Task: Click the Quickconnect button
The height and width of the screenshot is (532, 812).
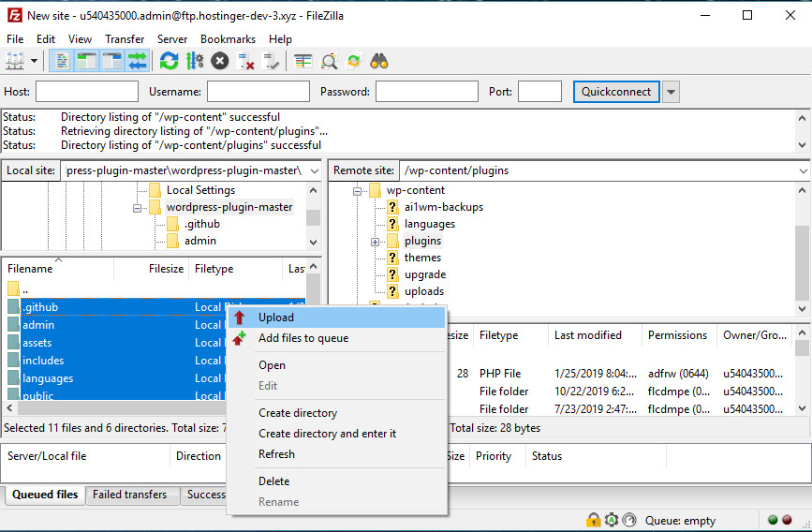Action: coord(615,92)
